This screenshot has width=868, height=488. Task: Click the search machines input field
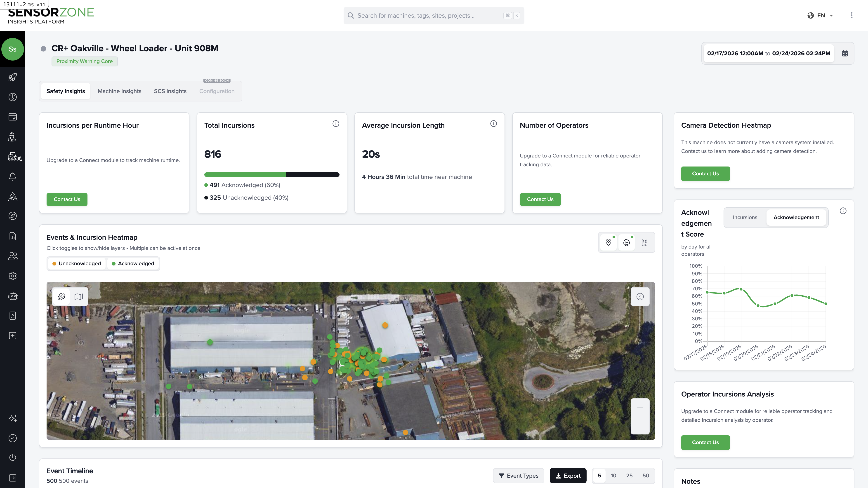point(433,15)
